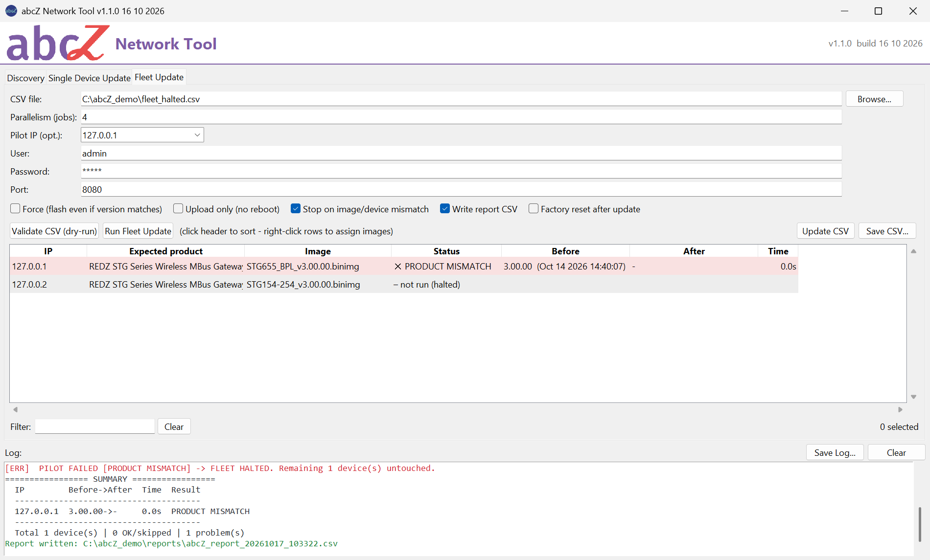Sort by Time column header

pos(778,251)
